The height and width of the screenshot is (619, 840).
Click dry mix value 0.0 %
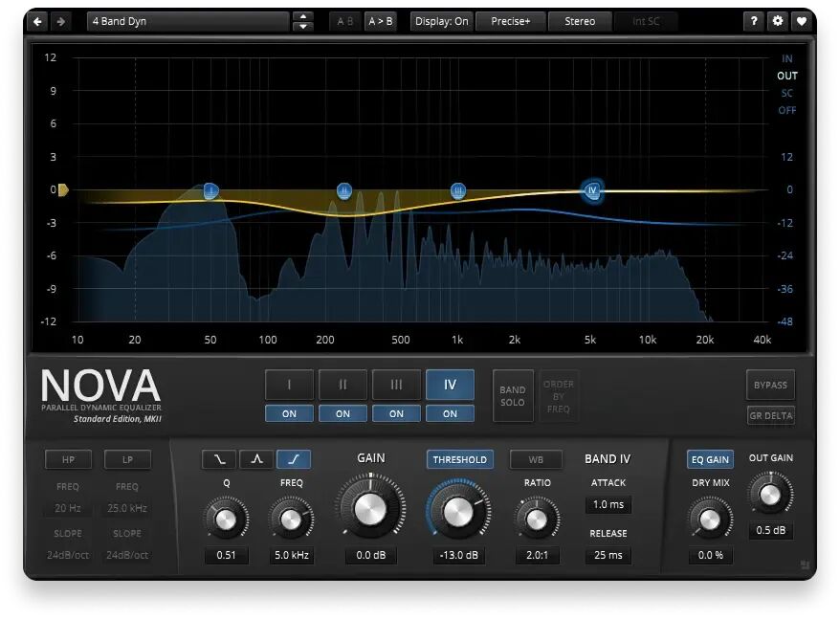(710, 555)
